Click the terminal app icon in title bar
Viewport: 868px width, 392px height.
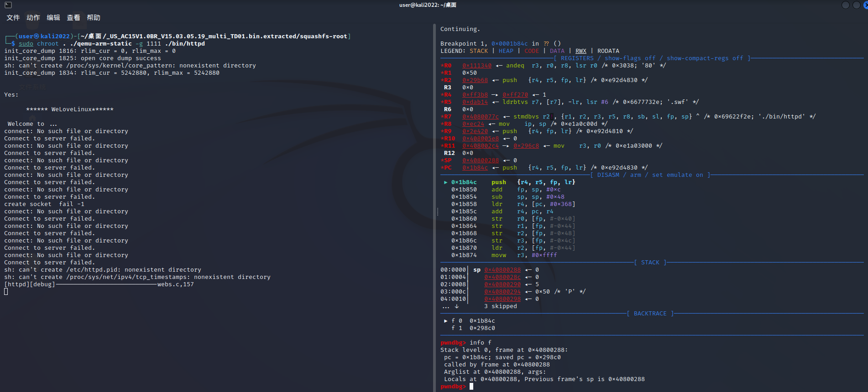pyautogui.click(x=8, y=5)
